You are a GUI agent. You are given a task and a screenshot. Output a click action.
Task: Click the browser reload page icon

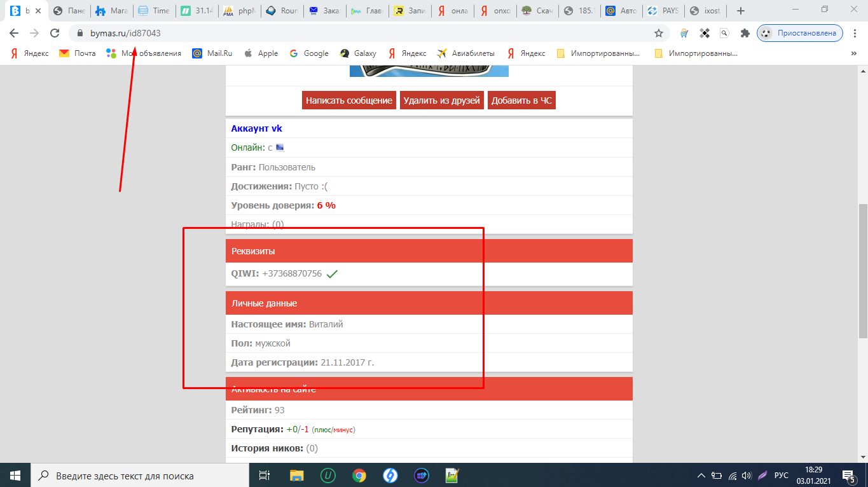pyautogui.click(x=55, y=33)
